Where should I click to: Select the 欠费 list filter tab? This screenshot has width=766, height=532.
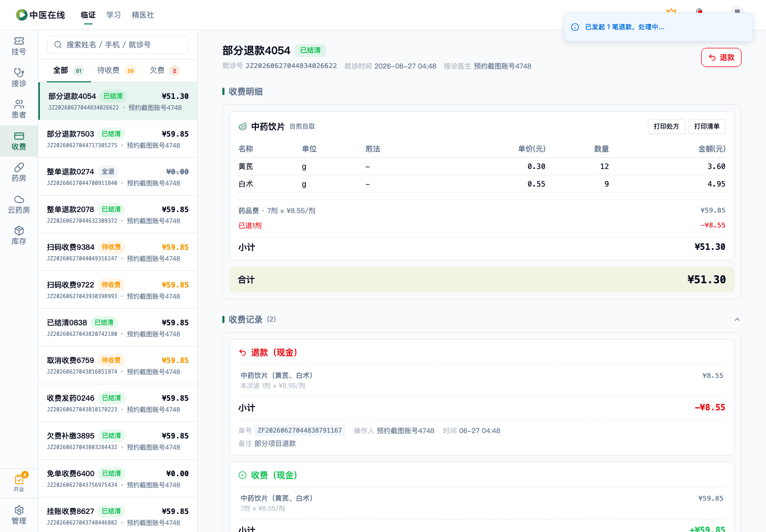click(164, 70)
